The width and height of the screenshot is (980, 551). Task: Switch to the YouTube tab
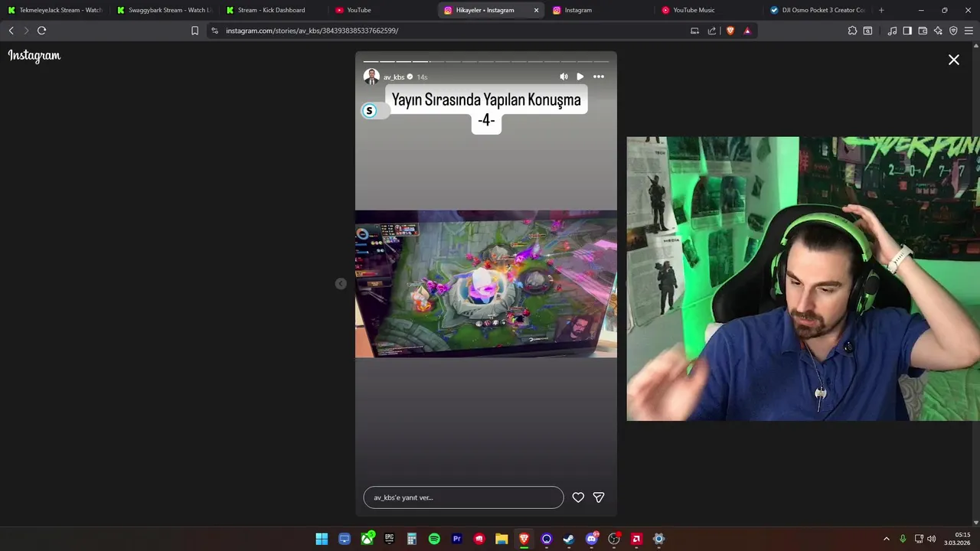click(x=382, y=10)
